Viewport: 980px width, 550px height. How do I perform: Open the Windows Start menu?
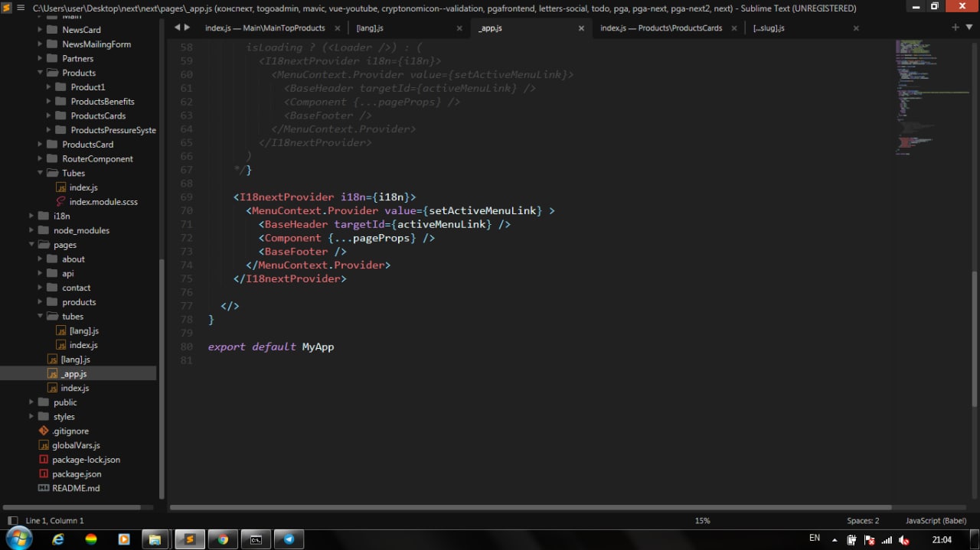point(18,539)
